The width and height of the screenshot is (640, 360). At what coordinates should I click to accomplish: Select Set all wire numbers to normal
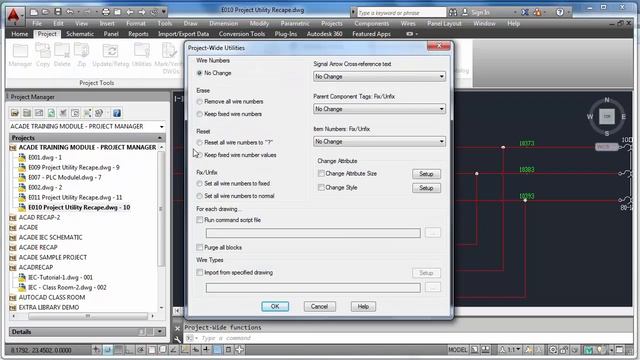(199, 196)
